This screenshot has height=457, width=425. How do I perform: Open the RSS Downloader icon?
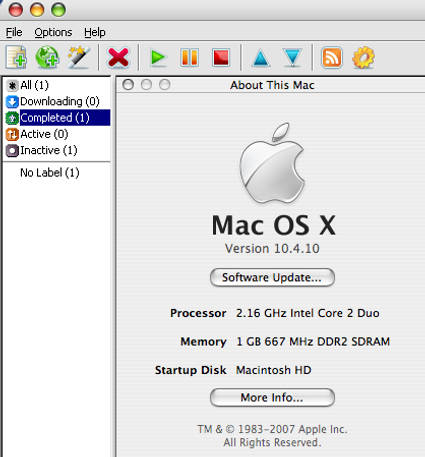(x=332, y=57)
